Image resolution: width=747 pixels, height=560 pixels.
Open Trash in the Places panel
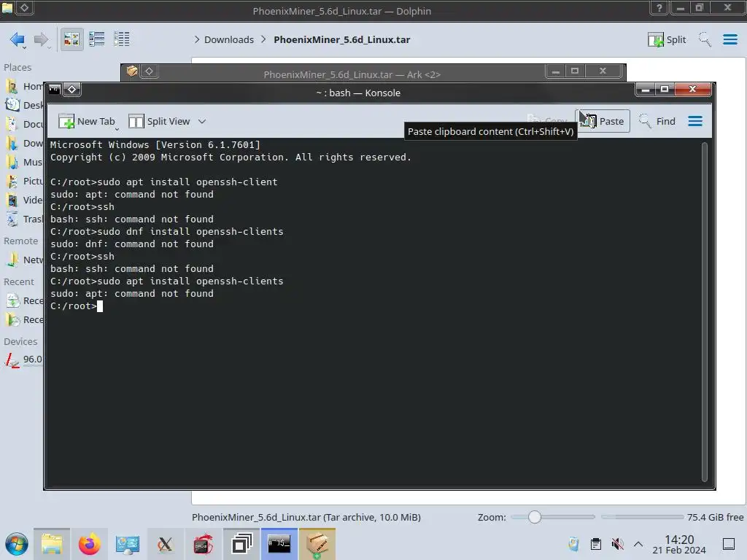24,219
